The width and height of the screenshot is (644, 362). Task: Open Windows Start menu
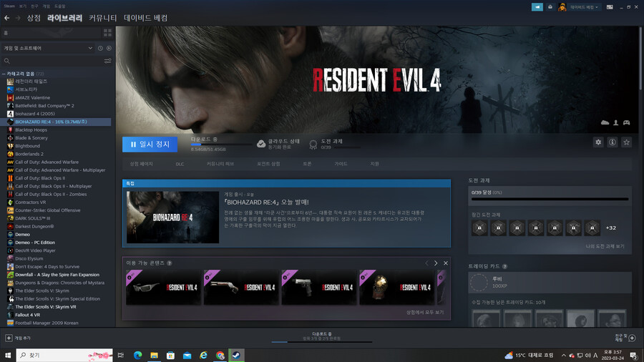(x=7, y=355)
